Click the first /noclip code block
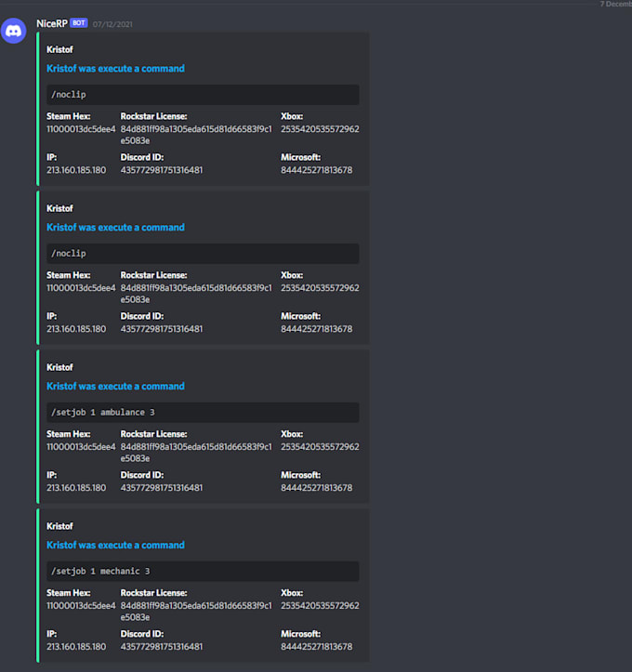Screen dimensions: 632x672 tap(203, 95)
